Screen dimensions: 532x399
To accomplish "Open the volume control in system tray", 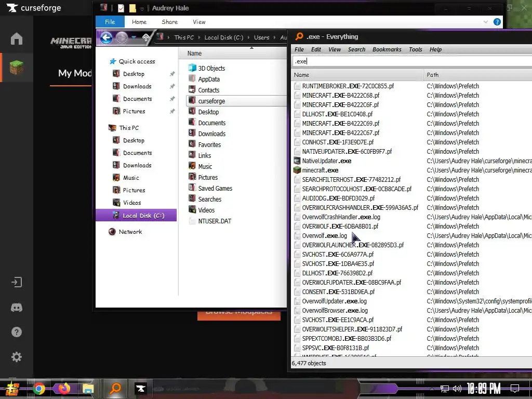I will click(457, 389).
